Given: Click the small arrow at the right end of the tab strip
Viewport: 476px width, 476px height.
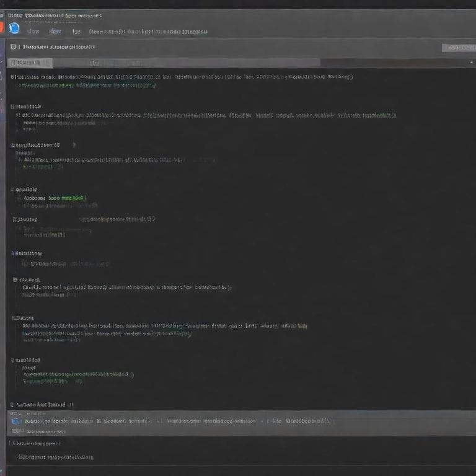Looking at the screenshot, I should click(471, 62).
